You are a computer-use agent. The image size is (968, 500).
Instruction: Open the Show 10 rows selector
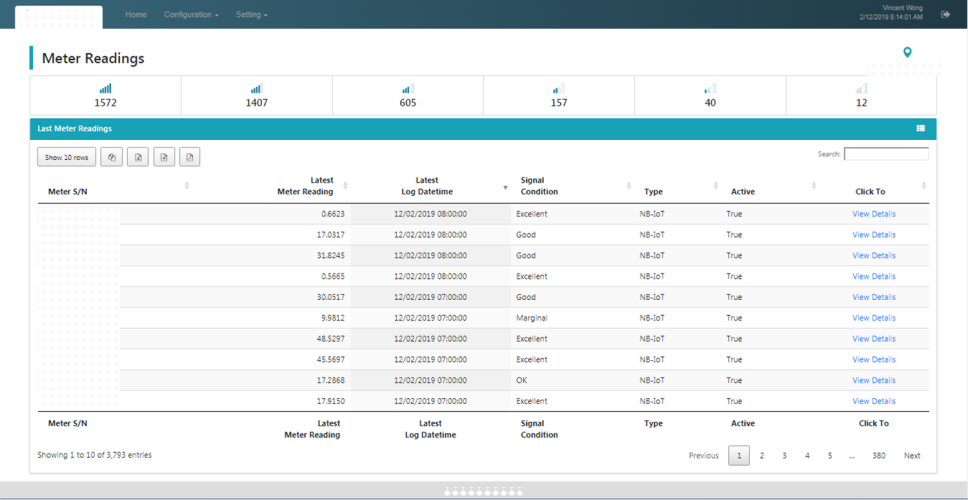click(67, 157)
